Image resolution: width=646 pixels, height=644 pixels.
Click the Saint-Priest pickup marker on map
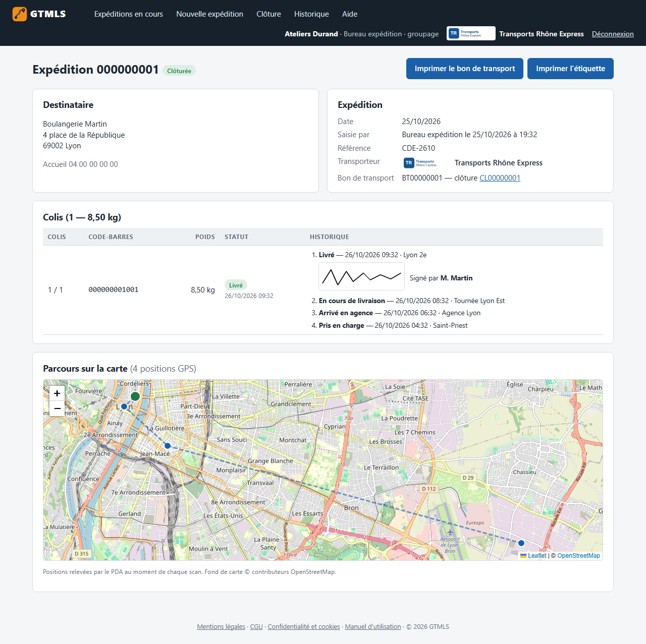tap(521, 543)
